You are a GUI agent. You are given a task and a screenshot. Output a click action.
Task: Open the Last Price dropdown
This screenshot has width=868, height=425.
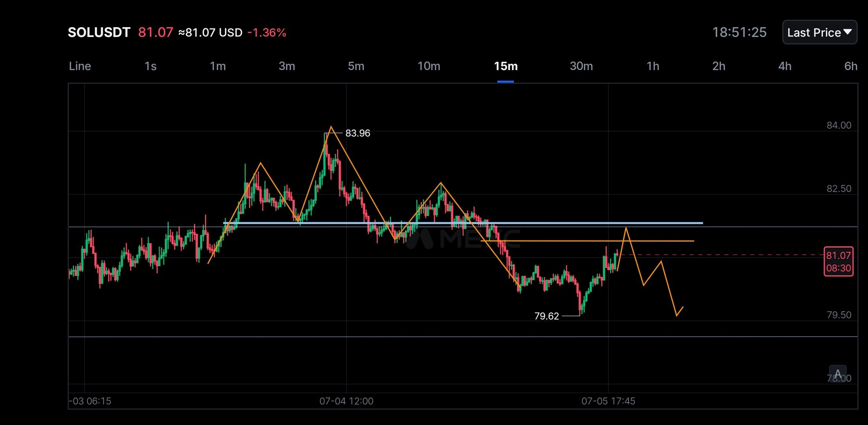(x=820, y=32)
